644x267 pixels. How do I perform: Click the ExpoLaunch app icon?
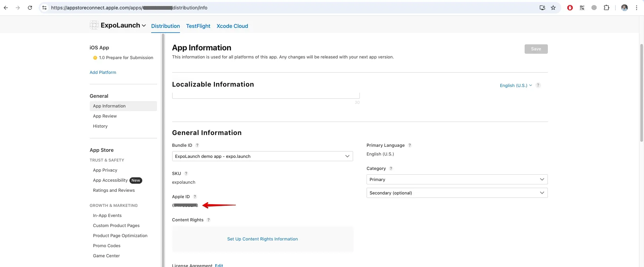[94, 25]
